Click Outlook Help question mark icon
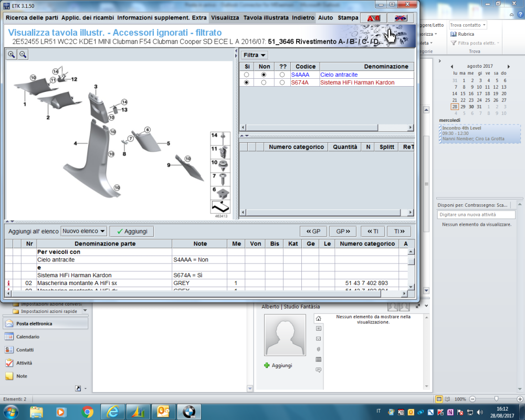The image size is (525, 420). tap(521, 15)
